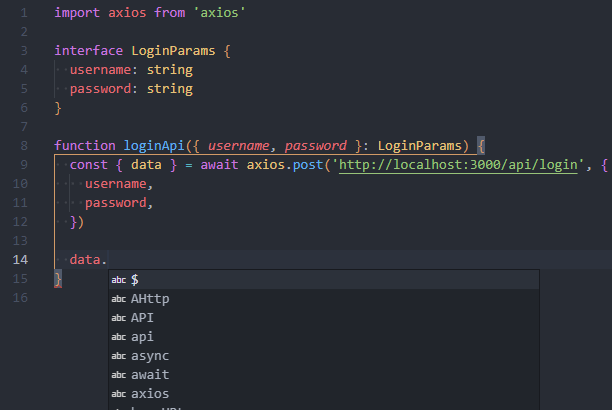Image resolution: width=612 pixels, height=410 pixels.
Task: Select the 'await' suggestion
Action: point(324,375)
